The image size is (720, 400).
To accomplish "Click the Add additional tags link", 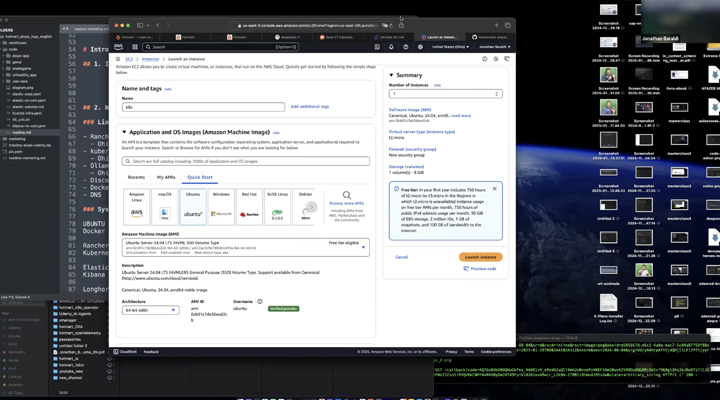I will click(310, 107).
